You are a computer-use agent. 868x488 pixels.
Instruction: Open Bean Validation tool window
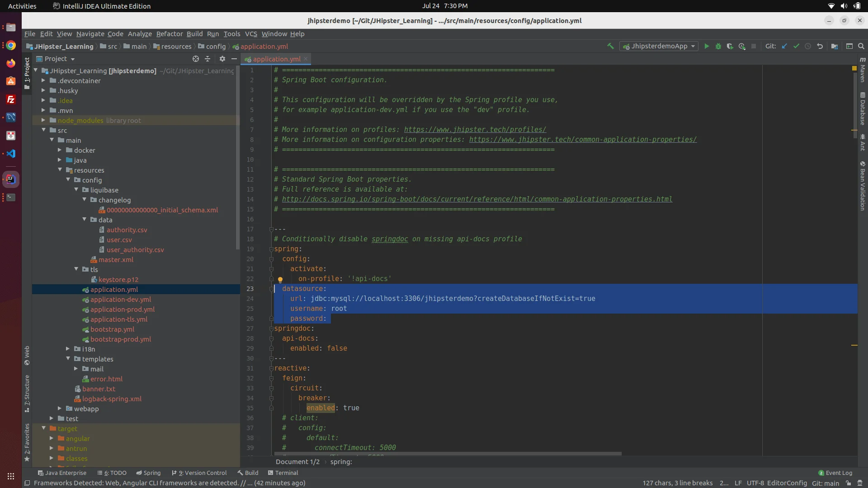pyautogui.click(x=863, y=186)
